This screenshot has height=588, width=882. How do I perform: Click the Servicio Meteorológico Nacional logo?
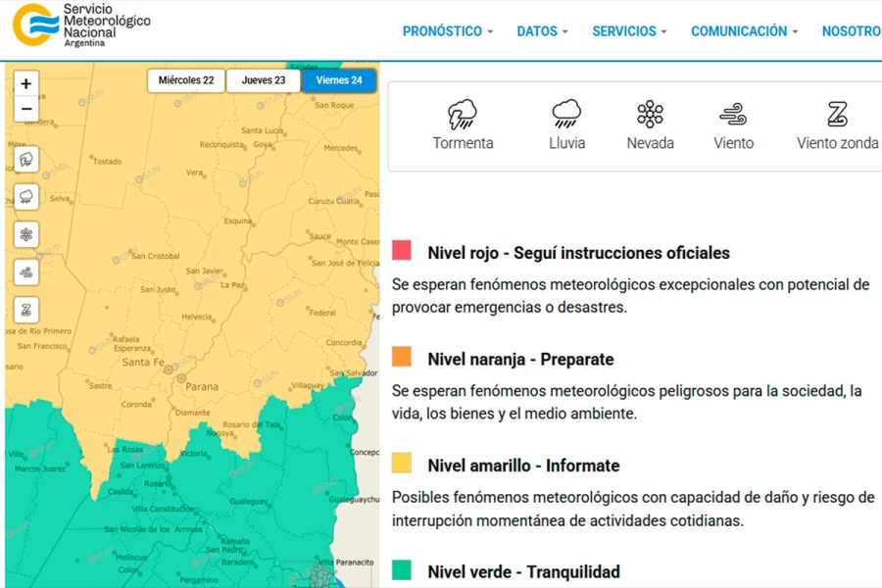81,25
